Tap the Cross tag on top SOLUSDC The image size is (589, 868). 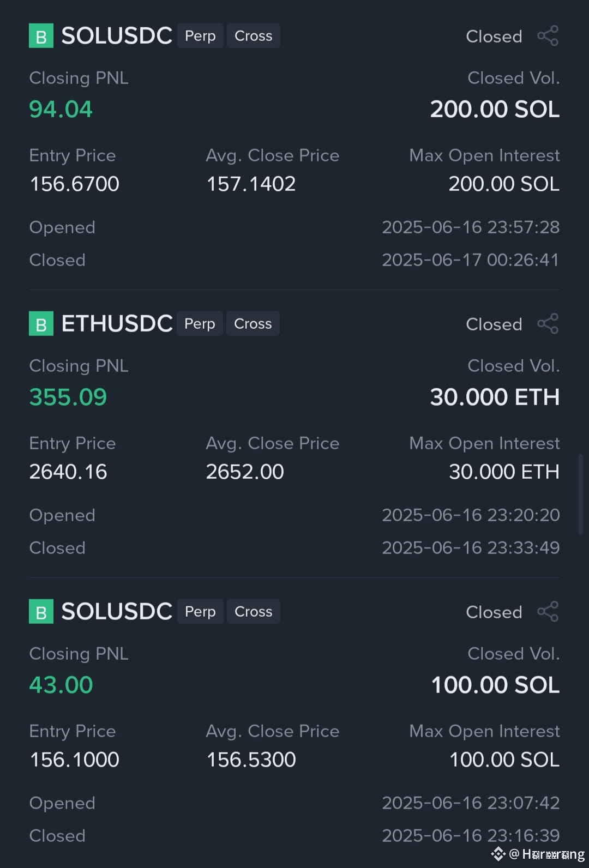[254, 36]
